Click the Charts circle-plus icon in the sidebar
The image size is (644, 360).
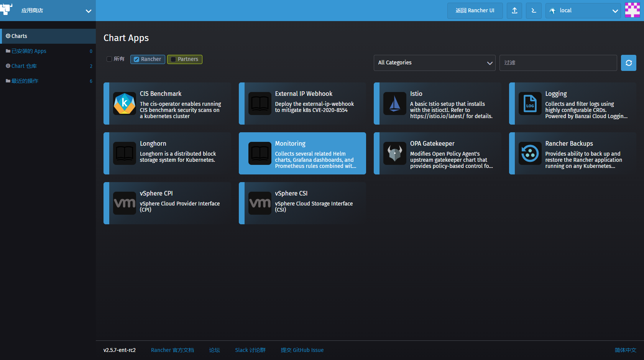[x=8, y=36]
